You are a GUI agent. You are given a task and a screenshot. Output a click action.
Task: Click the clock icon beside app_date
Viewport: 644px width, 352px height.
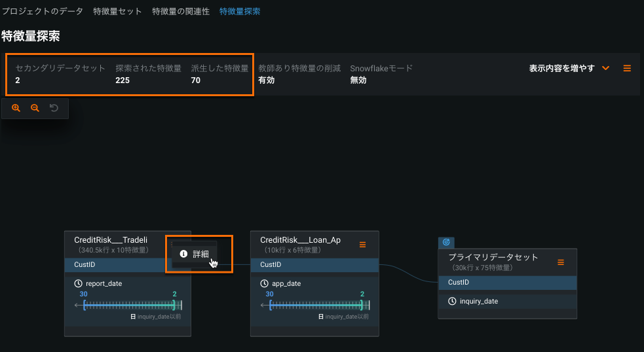[265, 284]
